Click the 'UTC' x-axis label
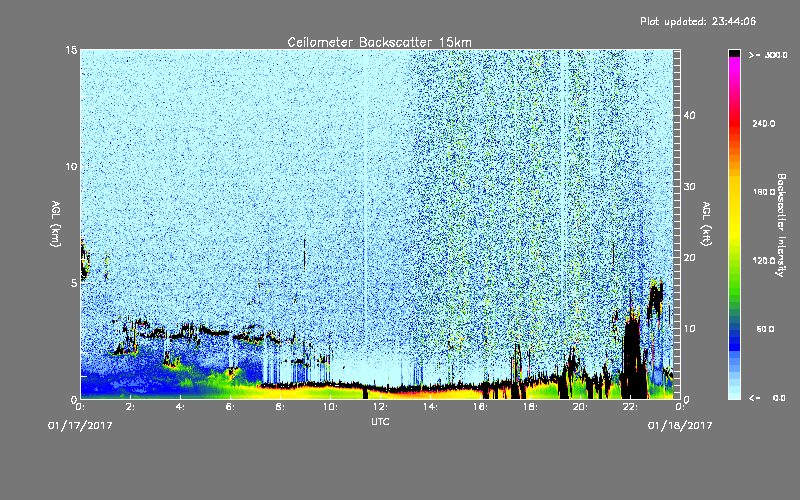The height and width of the screenshot is (500, 800). pos(380,421)
